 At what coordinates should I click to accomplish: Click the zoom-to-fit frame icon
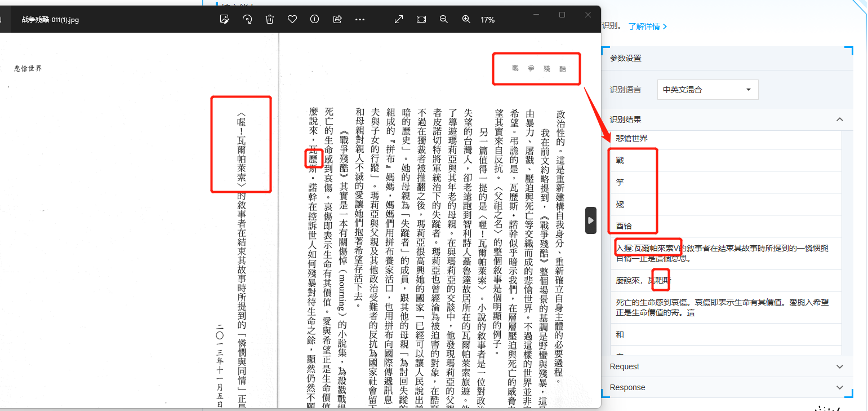(421, 19)
